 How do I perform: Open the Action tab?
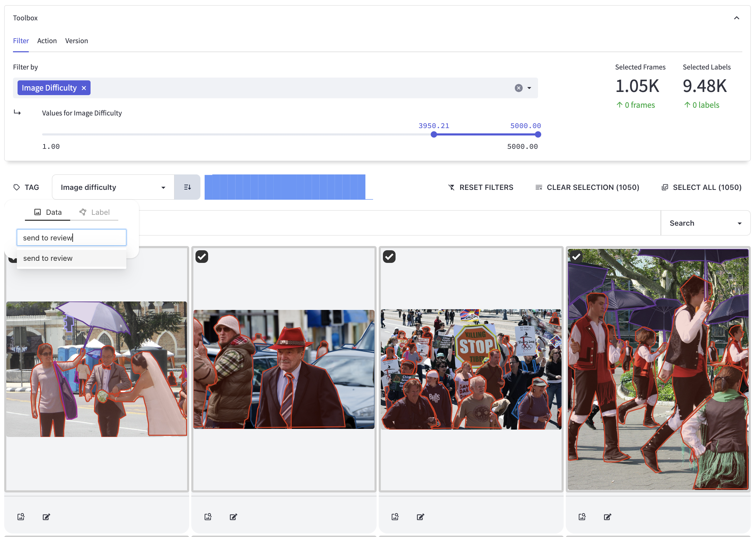click(x=47, y=41)
